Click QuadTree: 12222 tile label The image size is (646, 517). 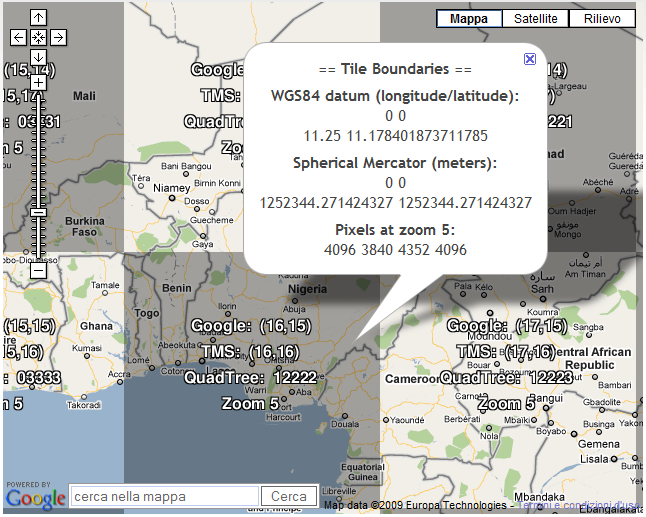pos(250,377)
